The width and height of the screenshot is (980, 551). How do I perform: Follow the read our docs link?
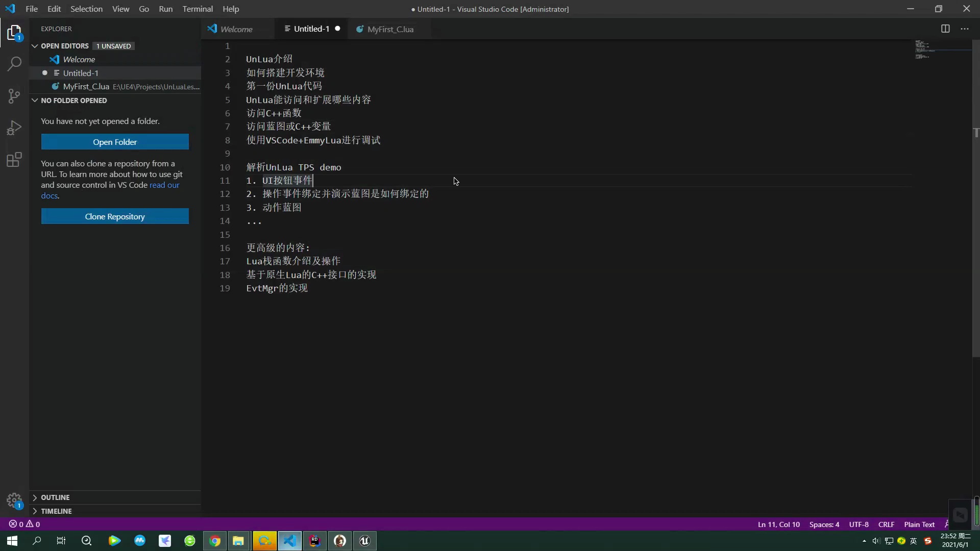coord(164,185)
